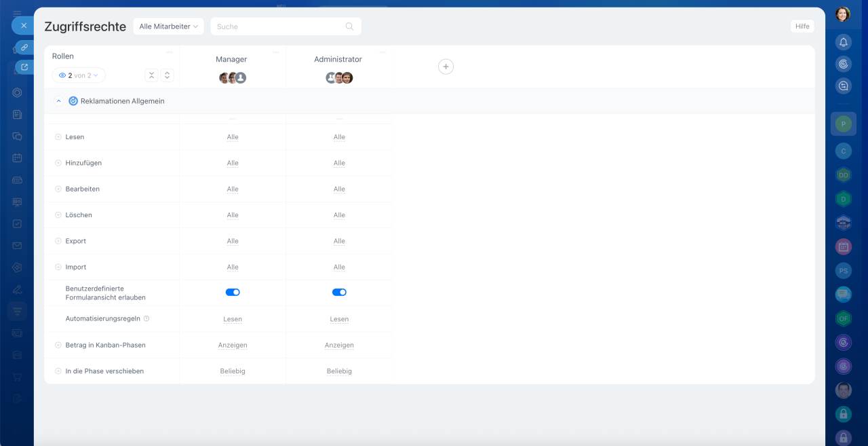868x446 pixels.
Task: Change Administrator's Hinzufügen permission value 'Alle'
Action: [339, 163]
